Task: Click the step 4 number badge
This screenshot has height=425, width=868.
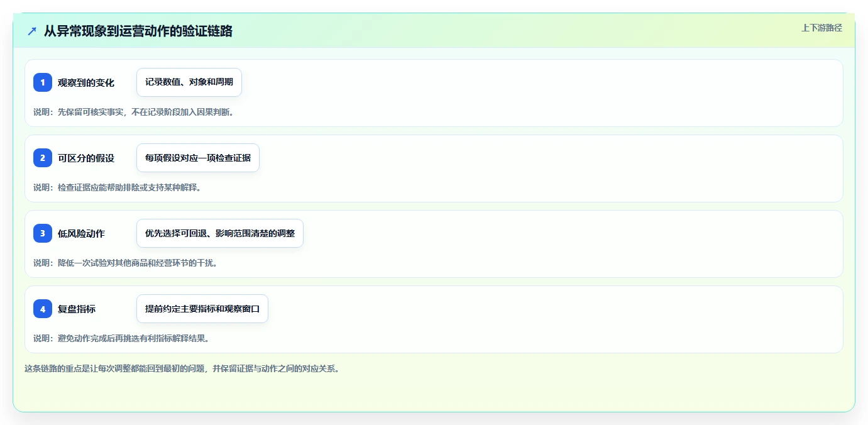Action: click(x=43, y=309)
